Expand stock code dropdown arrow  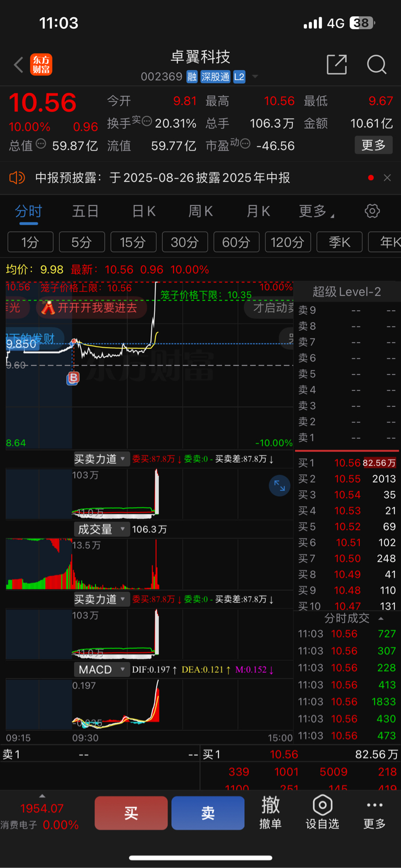coord(255,77)
